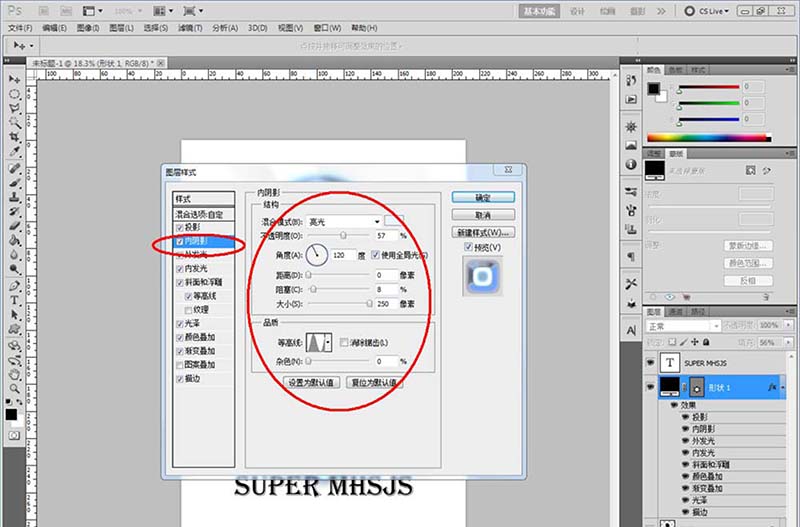This screenshot has height=527, width=800.
Task: Select the History Brush tool
Action: (x=14, y=211)
